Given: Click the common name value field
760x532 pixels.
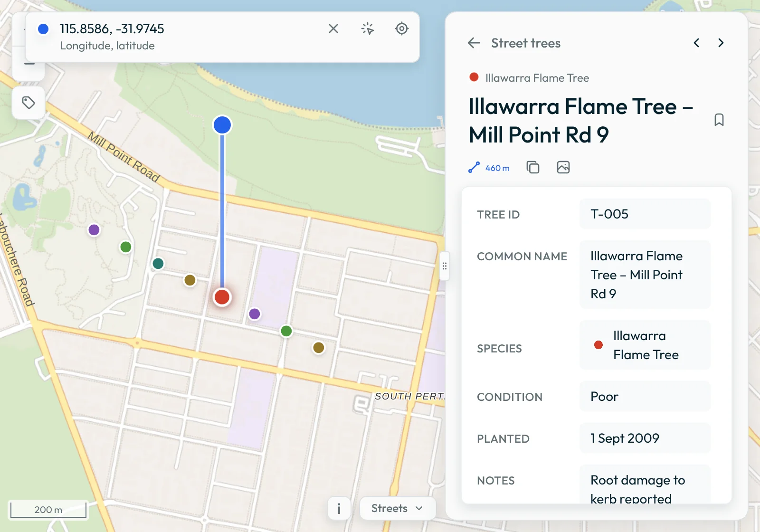Looking at the screenshot, I should [x=645, y=275].
